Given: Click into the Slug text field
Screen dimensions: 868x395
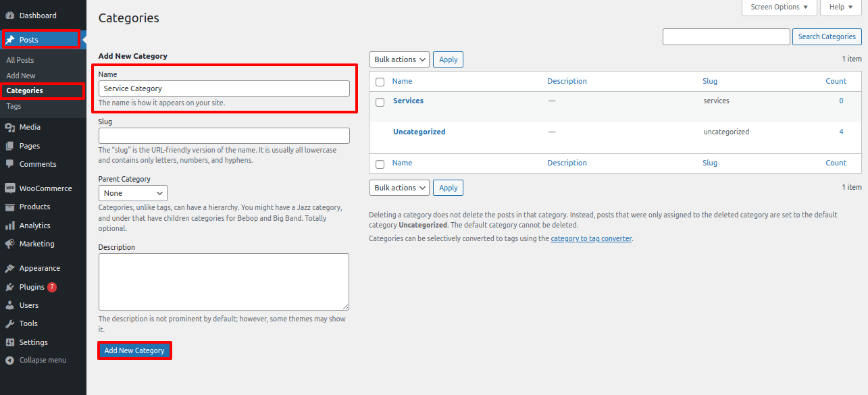Looking at the screenshot, I should (224, 136).
